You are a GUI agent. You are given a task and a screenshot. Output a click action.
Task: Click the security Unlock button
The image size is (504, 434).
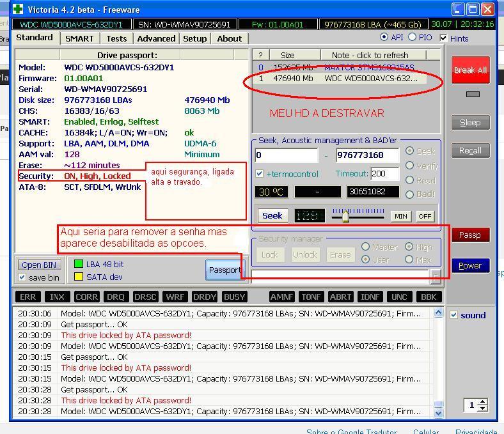click(x=305, y=255)
